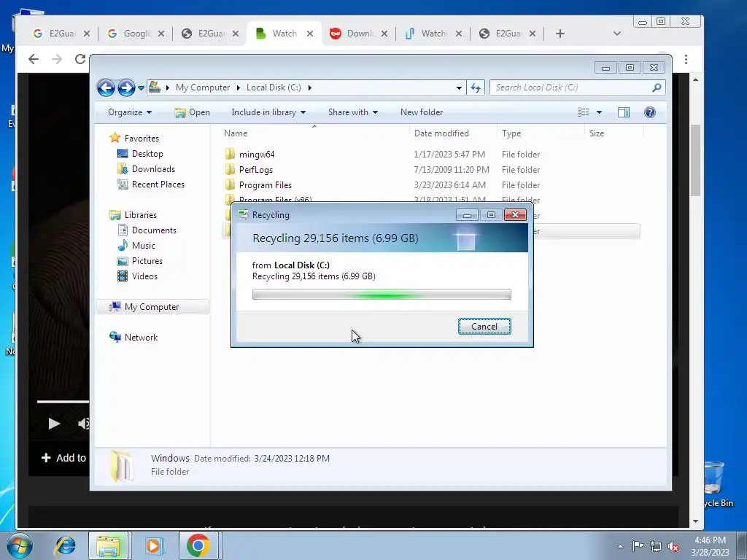
Task: Open Chrome's three-dot menu
Action: pyautogui.click(x=686, y=59)
